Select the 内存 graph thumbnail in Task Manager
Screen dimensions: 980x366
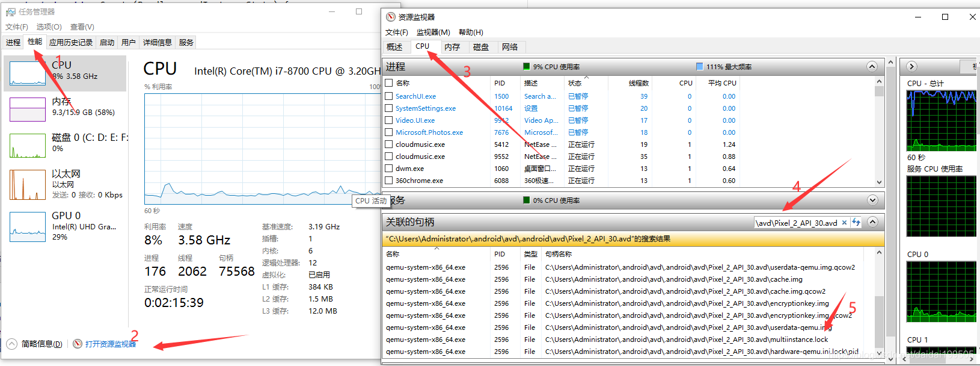click(28, 109)
